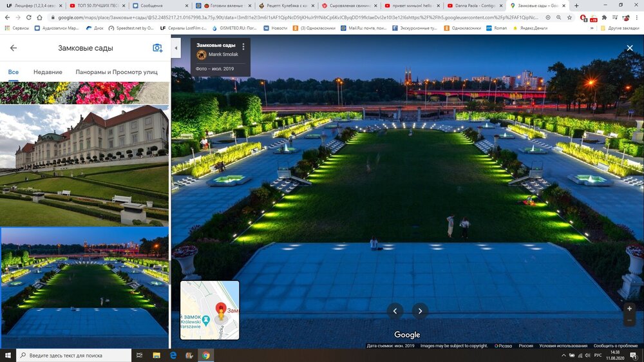Click the minimap in the corner

pos(209,310)
